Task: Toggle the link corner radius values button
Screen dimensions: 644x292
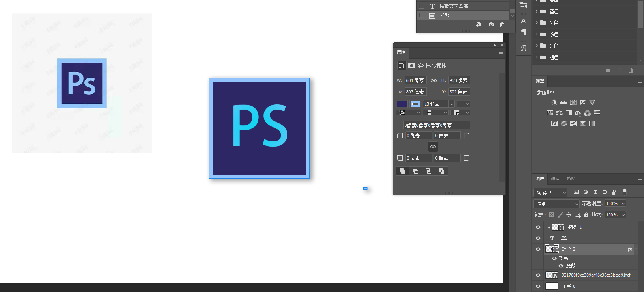Action: point(433,147)
